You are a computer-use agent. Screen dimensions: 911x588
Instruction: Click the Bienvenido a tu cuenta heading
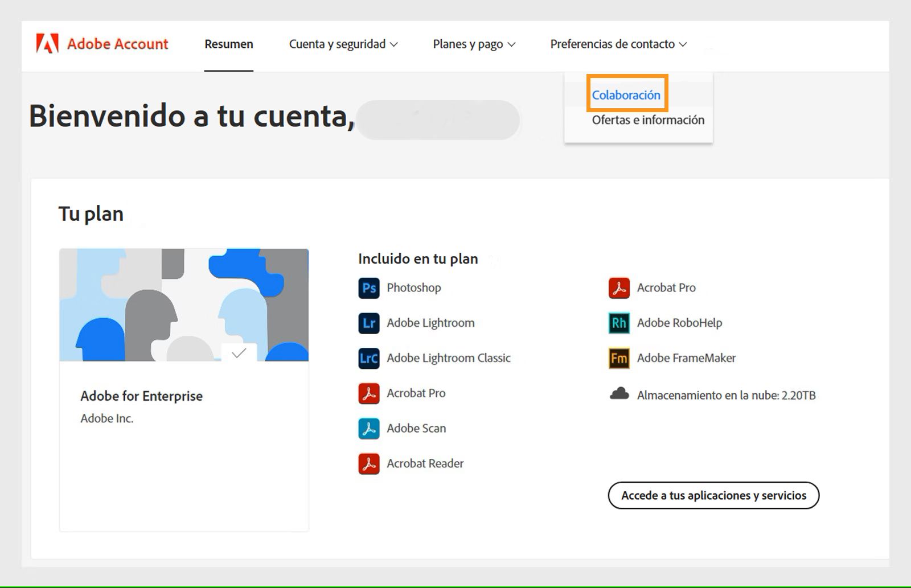[x=192, y=117]
